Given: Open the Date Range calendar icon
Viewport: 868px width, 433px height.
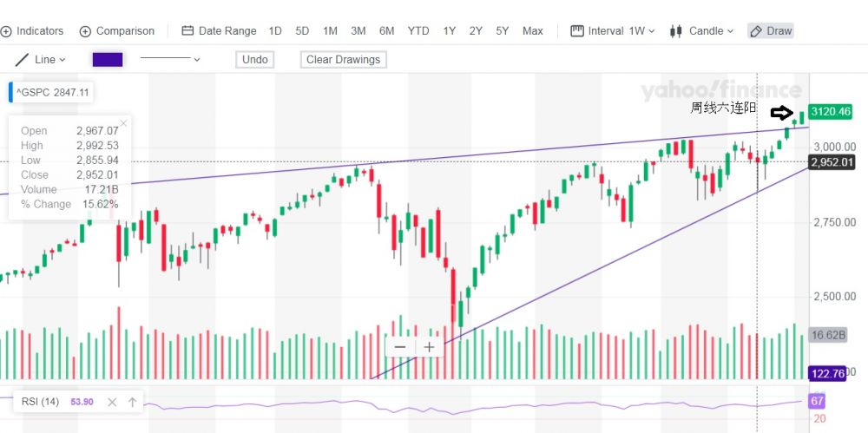Looking at the screenshot, I should point(187,31).
